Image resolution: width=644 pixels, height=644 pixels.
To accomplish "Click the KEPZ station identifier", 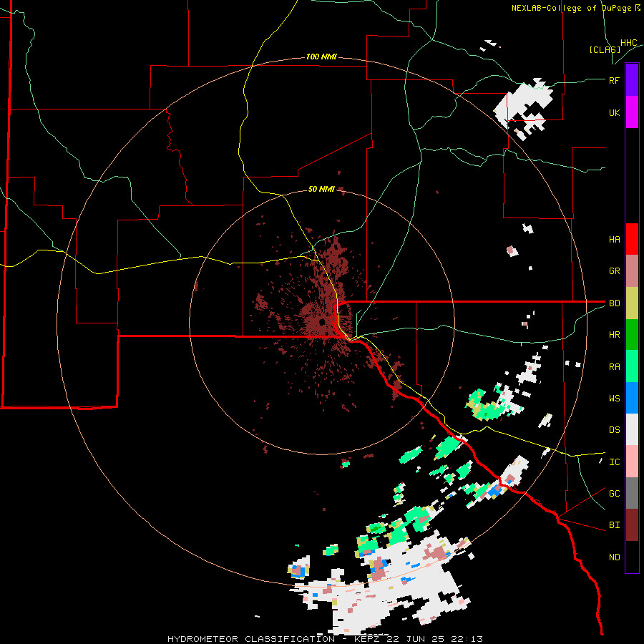I will 368,639.
